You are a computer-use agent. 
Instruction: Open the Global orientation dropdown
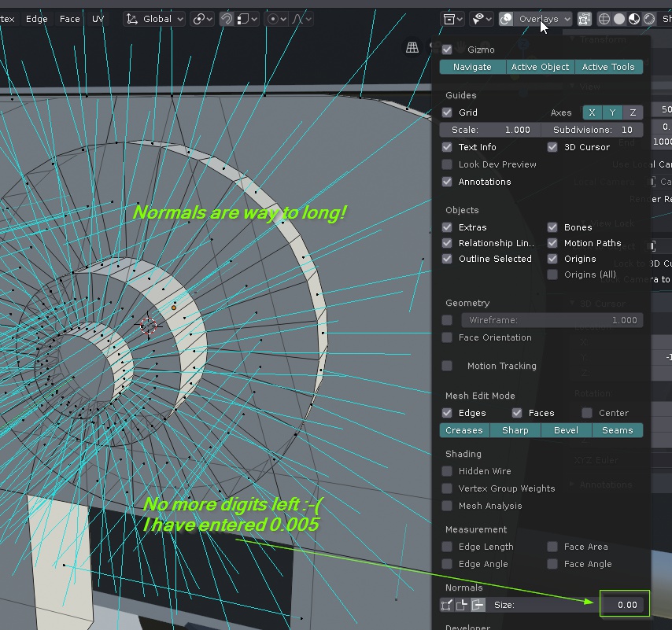tap(154, 19)
